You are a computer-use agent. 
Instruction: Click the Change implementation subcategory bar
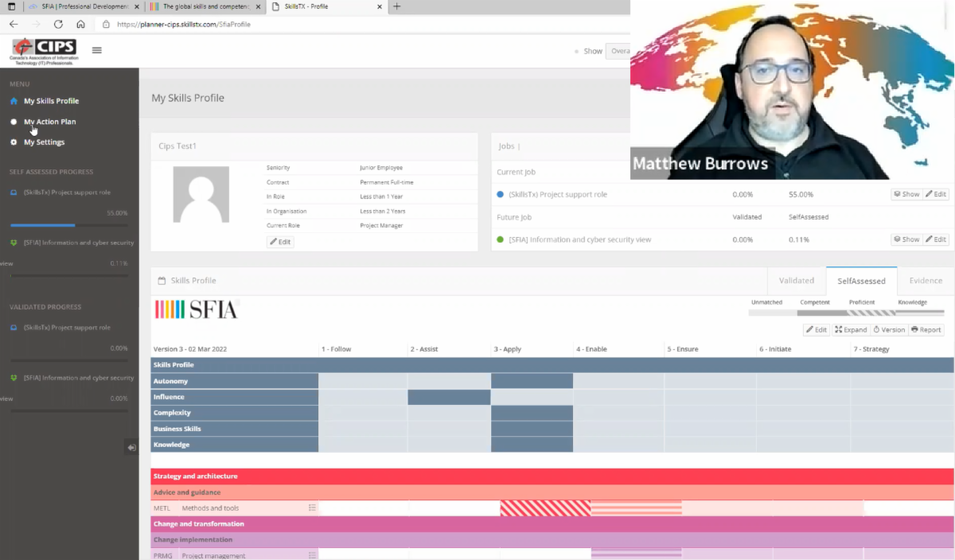(x=552, y=540)
